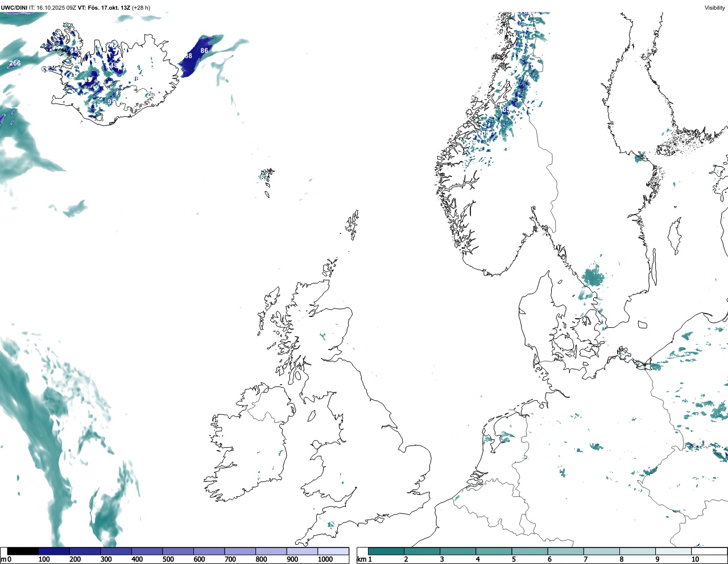Click the '46' value in Iceland's Westfjords

click(75, 50)
